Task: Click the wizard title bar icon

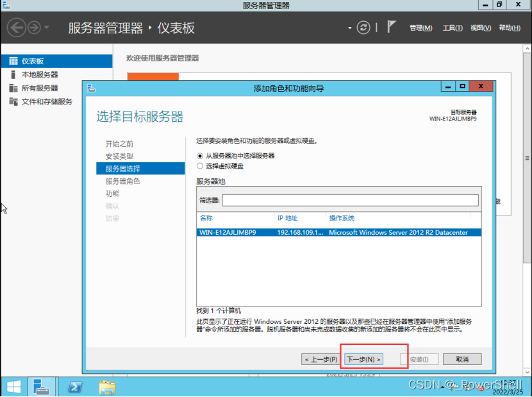Action: click(x=91, y=89)
